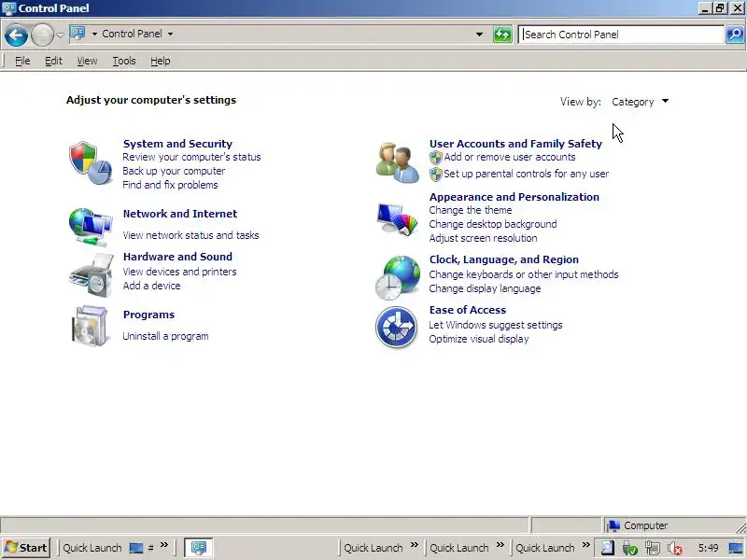Click Change the theme
This screenshot has width=747, height=560.
(x=471, y=210)
